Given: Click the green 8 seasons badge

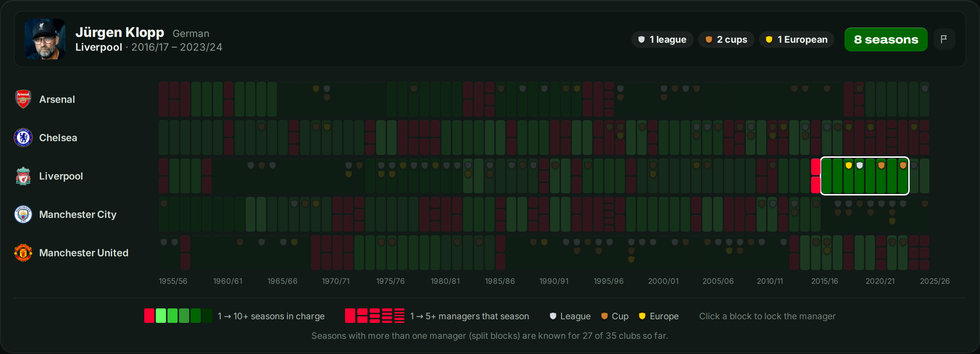Looking at the screenshot, I should pyautogui.click(x=886, y=39).
